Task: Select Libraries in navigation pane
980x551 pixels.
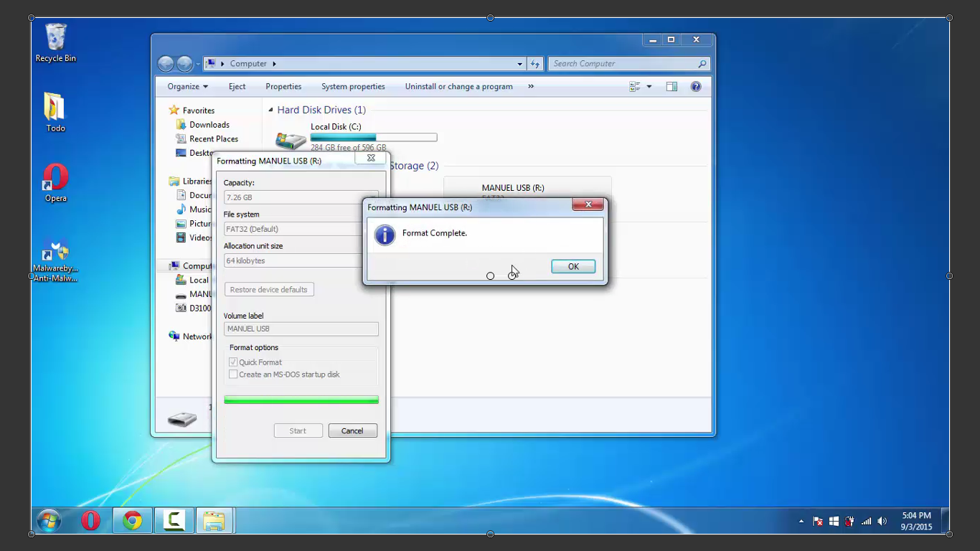Action: [x=197, y=182]
